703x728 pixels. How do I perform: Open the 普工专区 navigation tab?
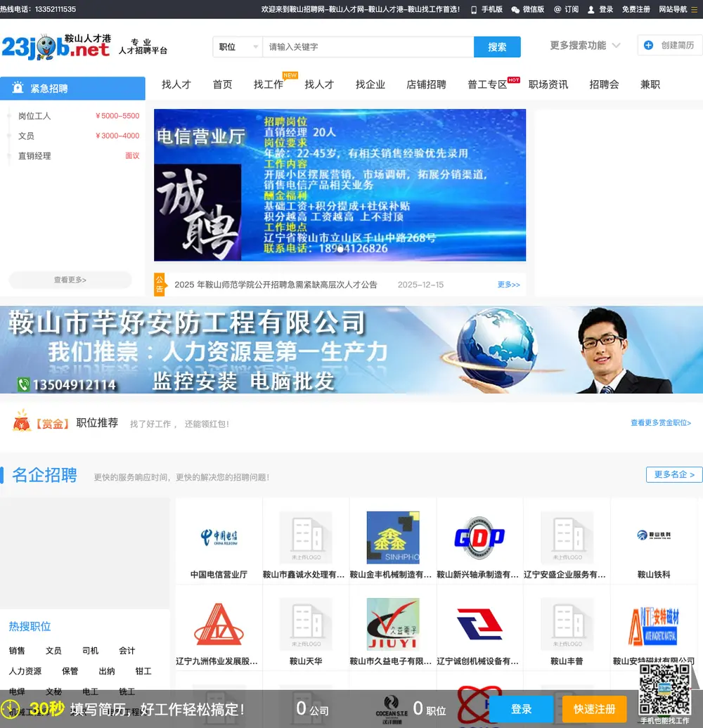487,84
